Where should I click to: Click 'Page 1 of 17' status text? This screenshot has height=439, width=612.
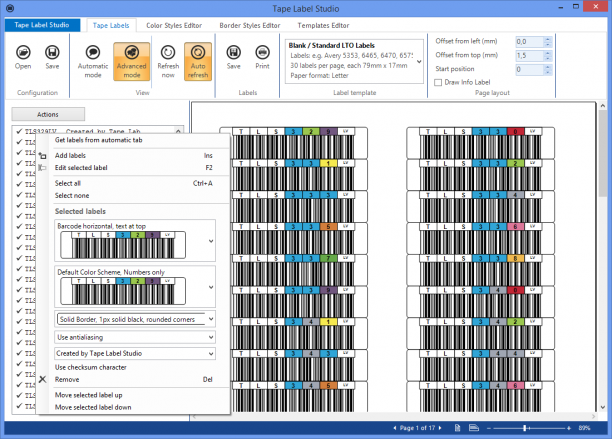point(417,428)
